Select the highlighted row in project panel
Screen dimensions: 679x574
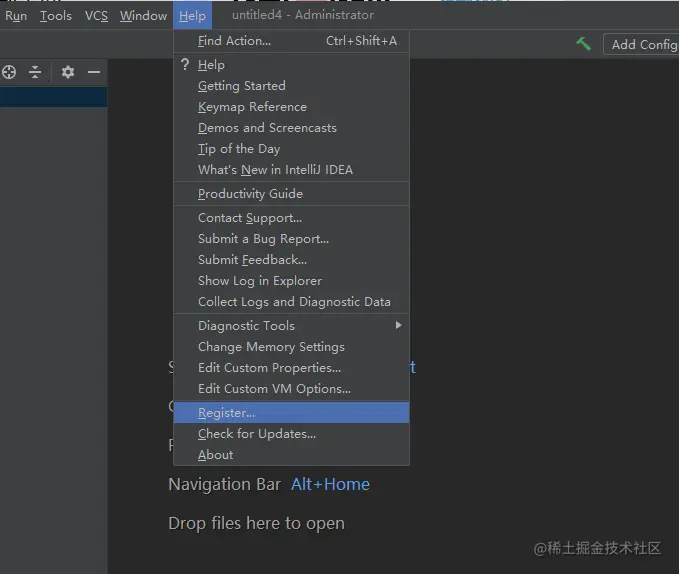[54, 97]
